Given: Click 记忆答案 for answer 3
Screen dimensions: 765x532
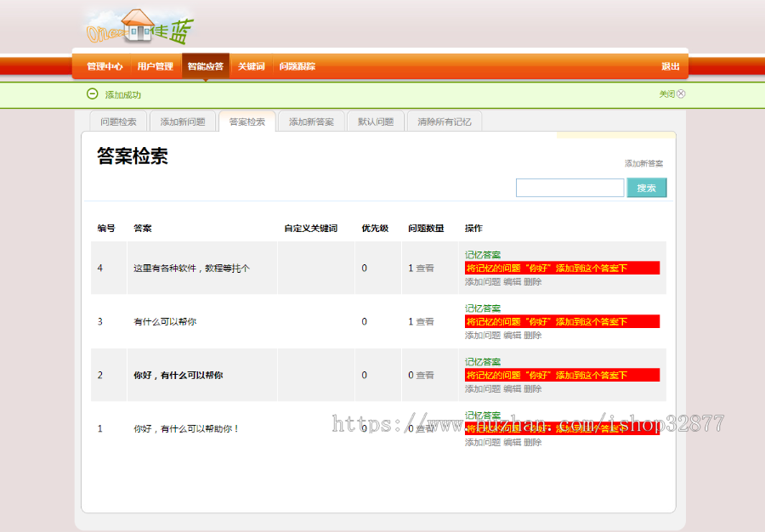Looking at the screenshot, I should click(x=483, y=308).
